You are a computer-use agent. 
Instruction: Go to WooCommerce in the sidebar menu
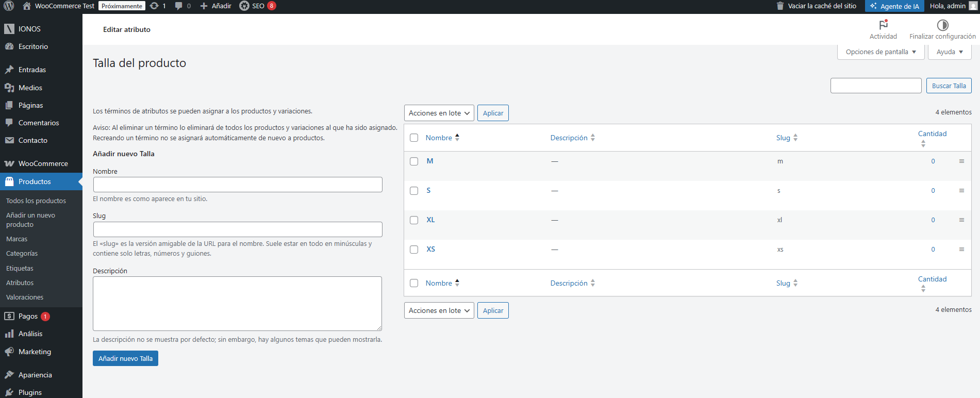click(x=43, y=164)
